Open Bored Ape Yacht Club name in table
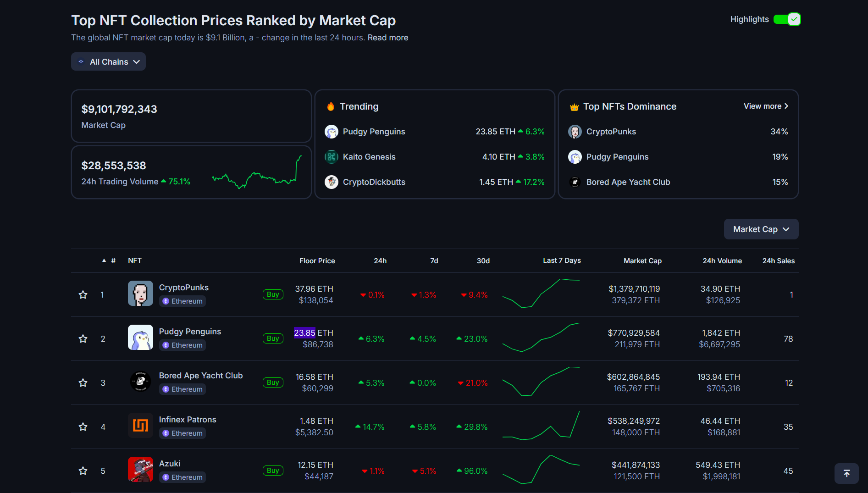Viewport: 868px width, 493px height. point(201,376)
